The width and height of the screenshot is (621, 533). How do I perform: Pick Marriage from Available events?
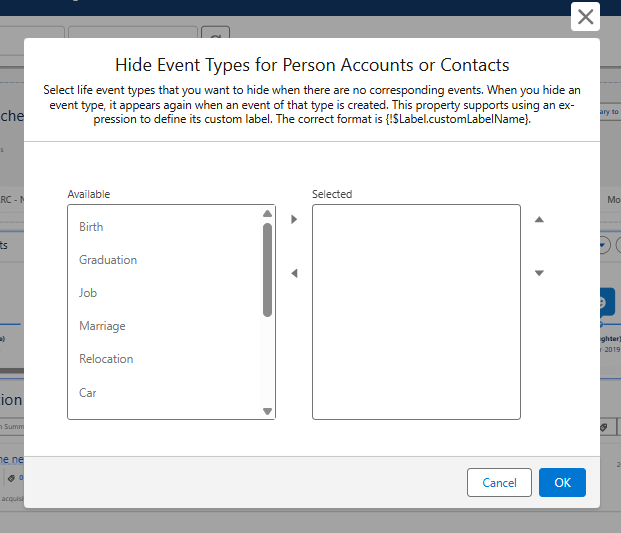[102, 326]
